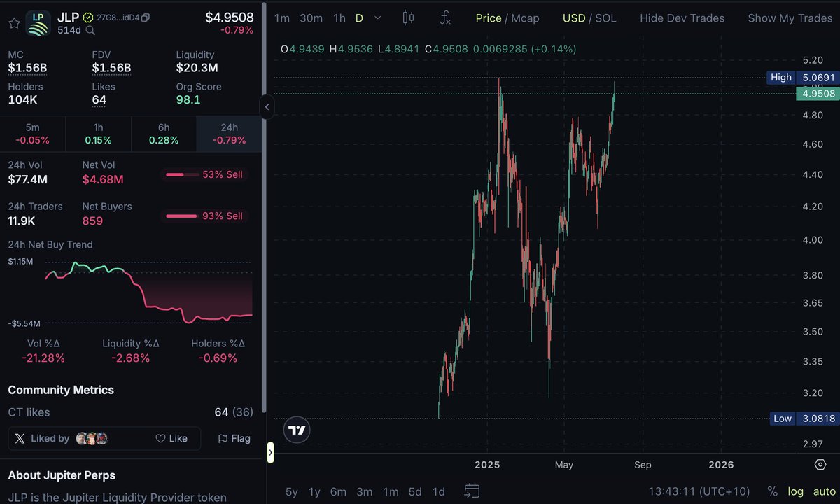Click the current price 4.9508 axis tag
This screenshot has width=840, height=504.
coord(818,94)
